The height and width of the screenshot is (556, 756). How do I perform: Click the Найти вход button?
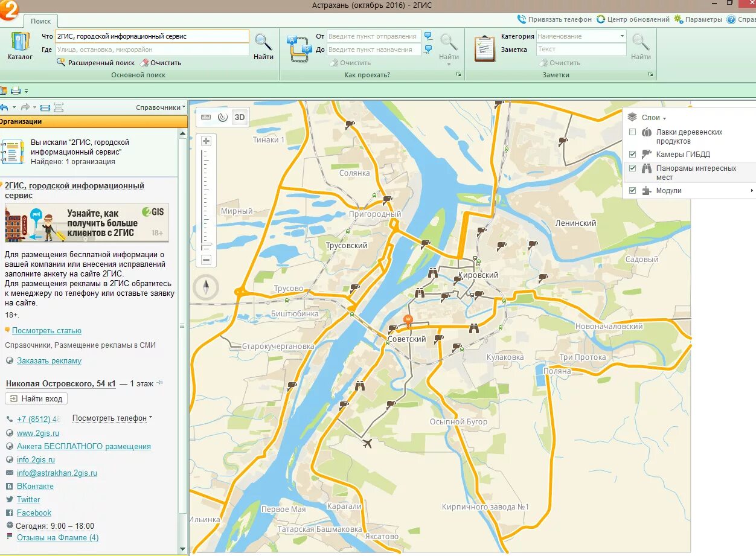[x=36, y=398]
